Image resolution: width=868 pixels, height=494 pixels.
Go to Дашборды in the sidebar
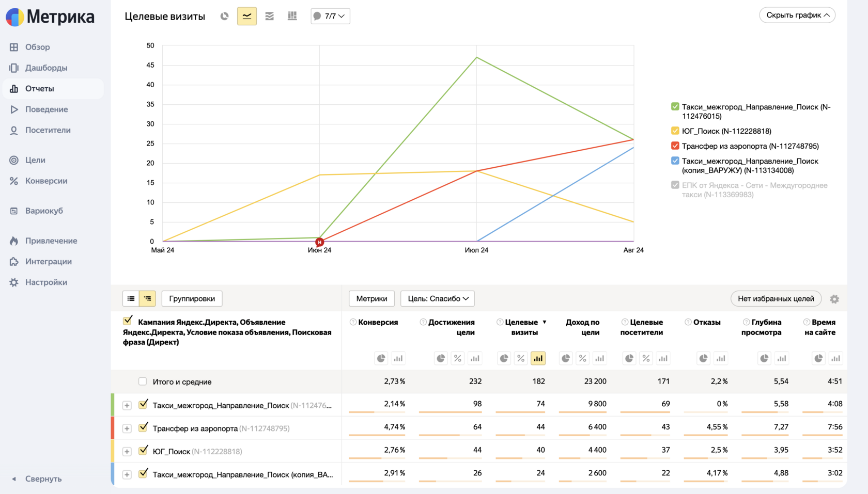(x=46, y=68)
